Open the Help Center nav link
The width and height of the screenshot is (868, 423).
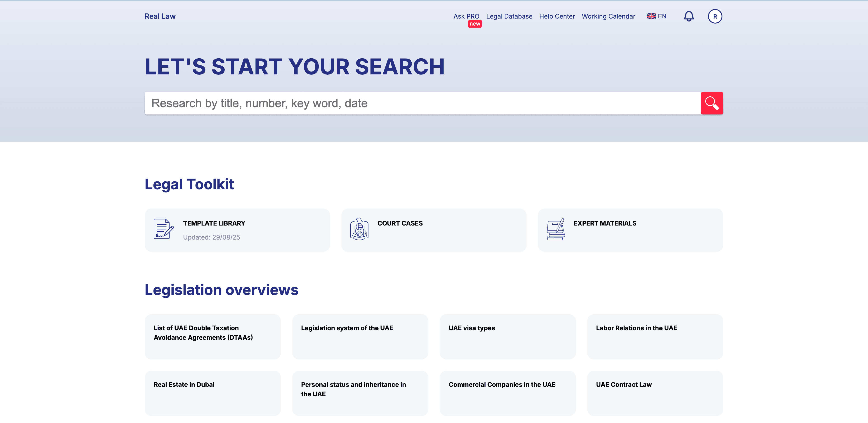pyautogui.click(x=557, y=16)
